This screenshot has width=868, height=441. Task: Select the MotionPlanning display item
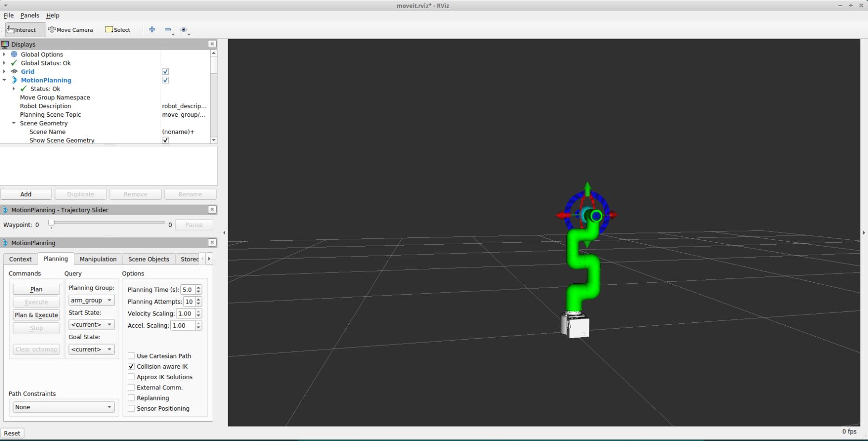(x=46, y=80)
